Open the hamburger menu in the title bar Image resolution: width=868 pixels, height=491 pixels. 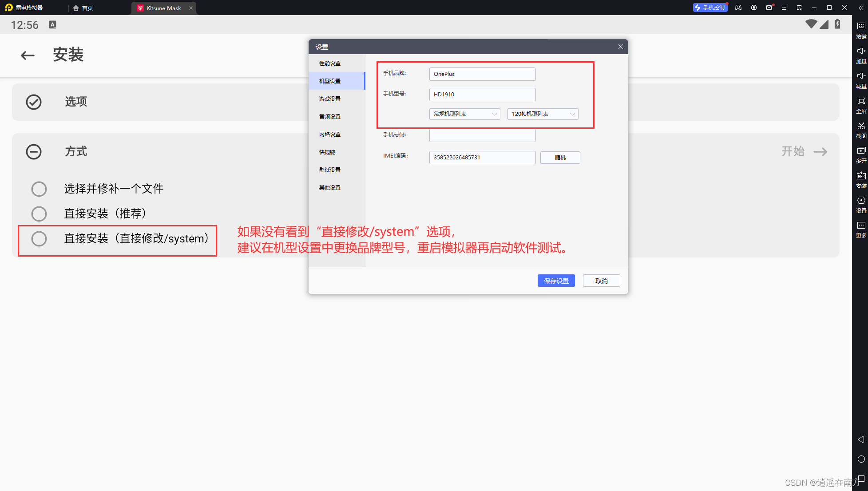784,8
